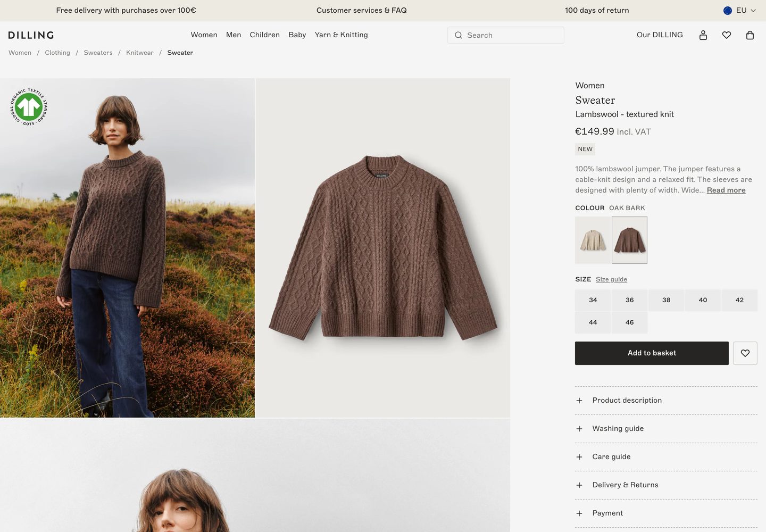Go to Knitwear breadcrumb
The height and width of the screenshot is (532, 766).
click(140, 53)
